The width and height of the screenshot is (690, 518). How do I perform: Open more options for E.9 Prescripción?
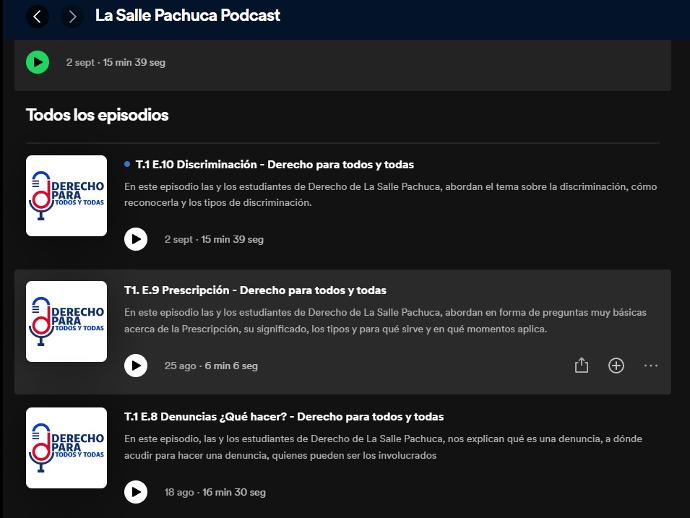[x=651, y=365]
